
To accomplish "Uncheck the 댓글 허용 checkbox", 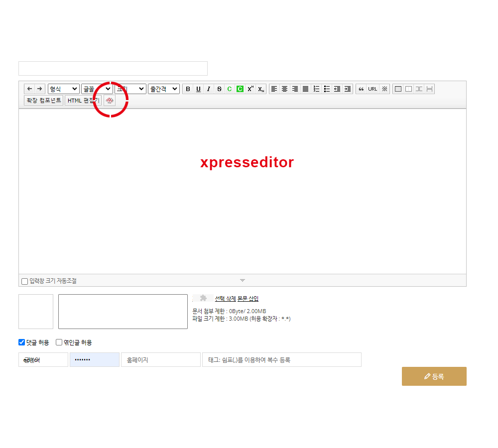I will (22, 342).
